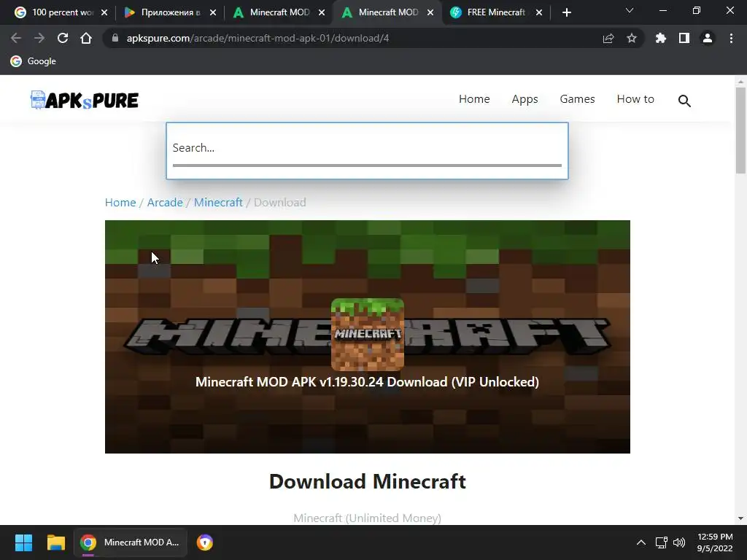The width and height of the screenshot is (747, 560).
Task: Click the Minecraft grass block app icon
Action: coord(368,334)
